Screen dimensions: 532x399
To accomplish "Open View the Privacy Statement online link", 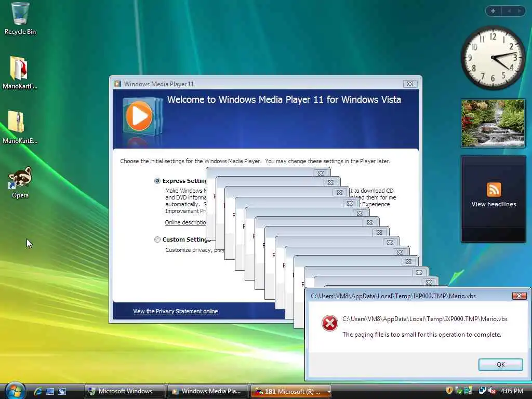I will pos(176,311).
